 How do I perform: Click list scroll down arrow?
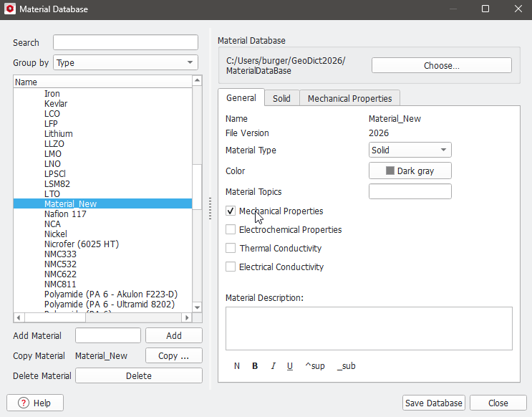pos(197,307)
